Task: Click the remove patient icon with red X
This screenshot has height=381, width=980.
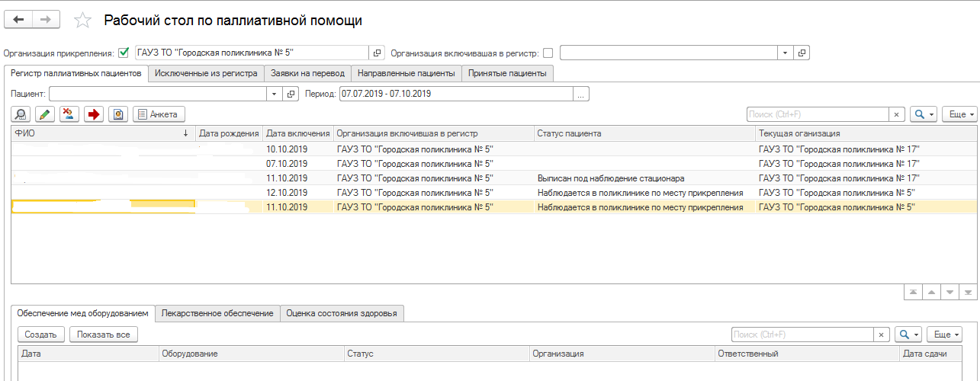Action: [69, 114]
